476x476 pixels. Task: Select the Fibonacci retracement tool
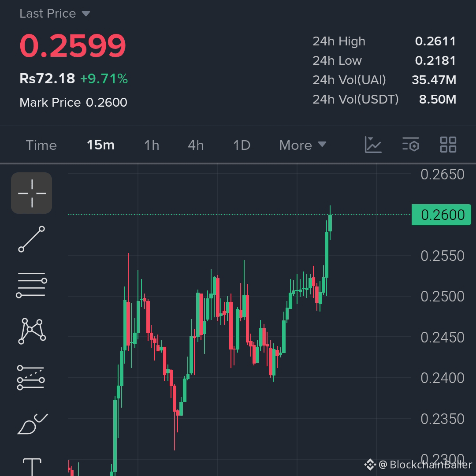tap(31, 377)
